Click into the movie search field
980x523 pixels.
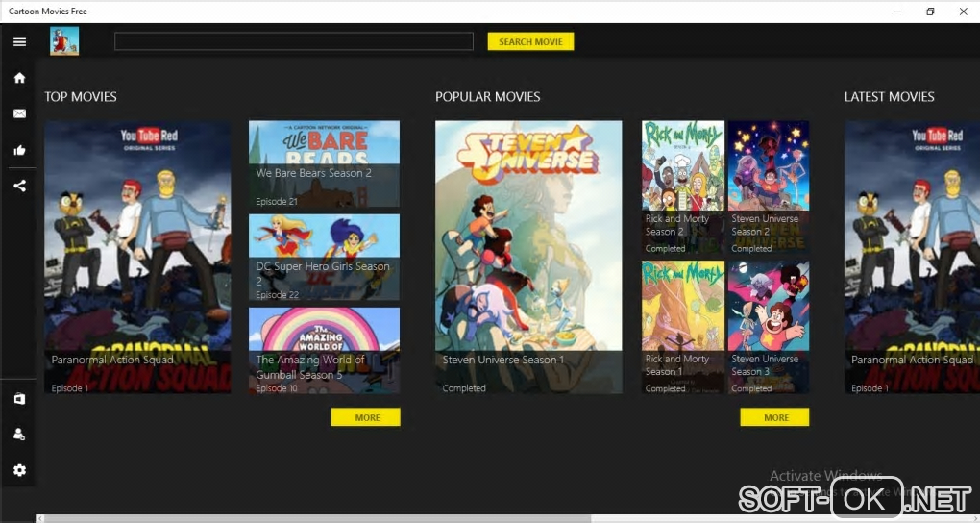coord(294,41)
